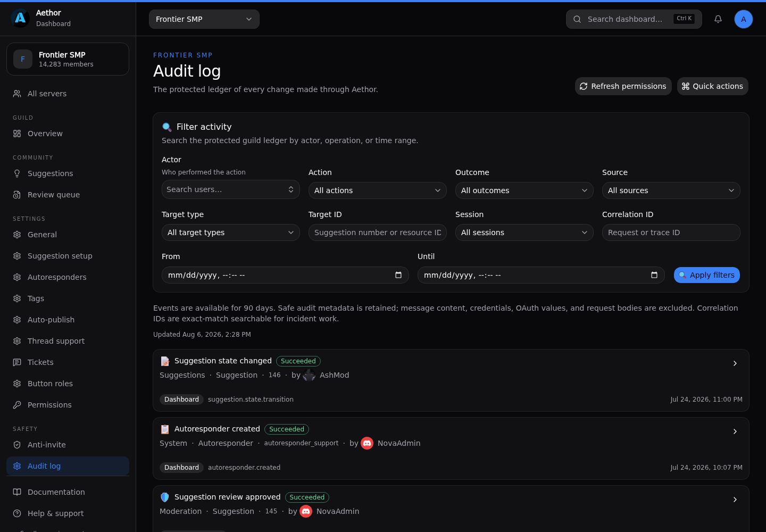Click NovaAdmin avatar in Autoresponder created entry
Image resolution: width=766 pixels, height=532 pixels.
tap(367, 443)
